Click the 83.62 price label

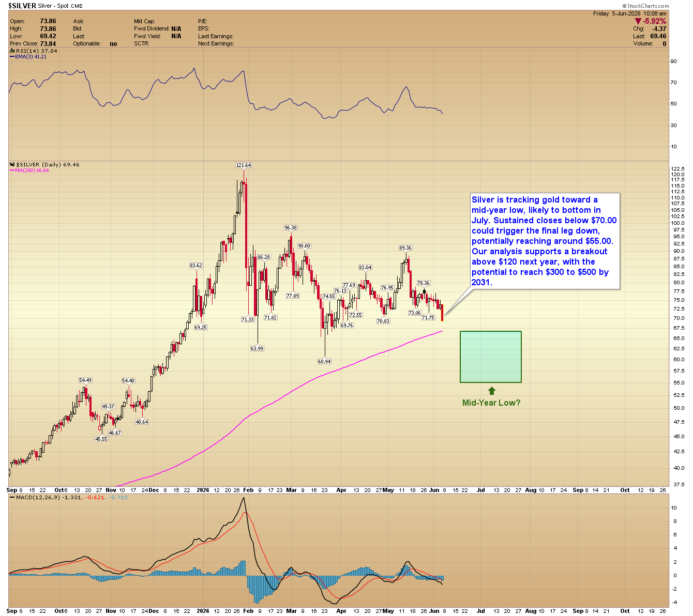(x=196, y=266)
